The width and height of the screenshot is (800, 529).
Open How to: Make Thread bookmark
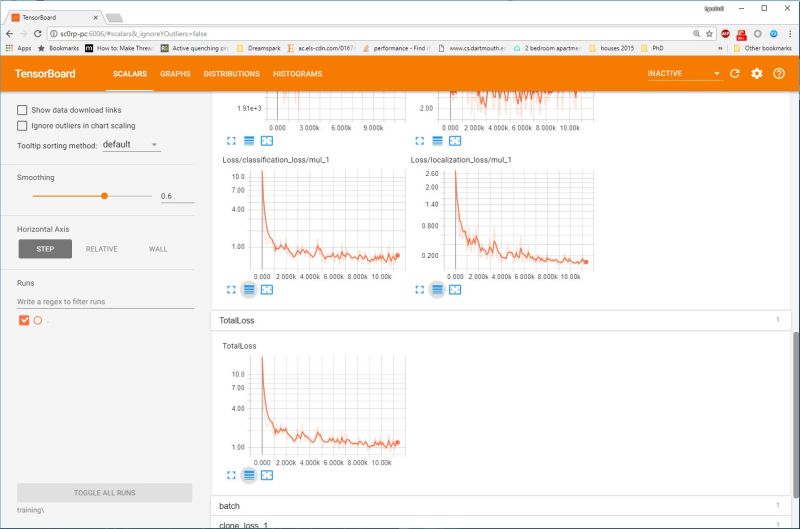pyautogui.click(x=119, y=48)
